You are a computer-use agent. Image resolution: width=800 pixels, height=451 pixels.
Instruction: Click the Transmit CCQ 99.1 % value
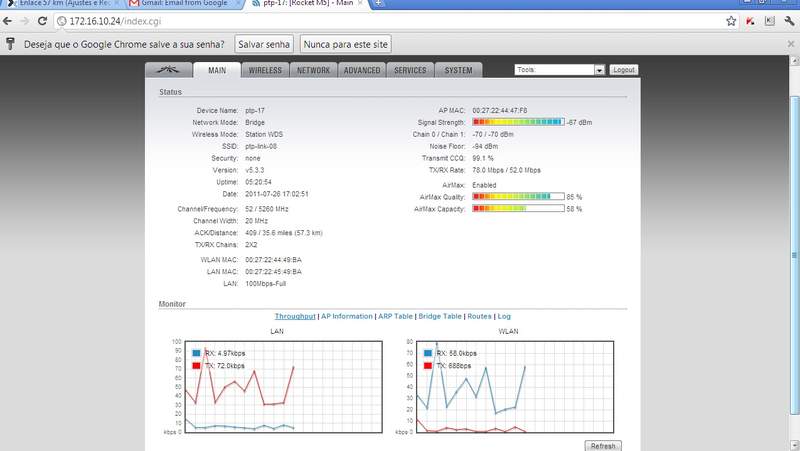(483, 158)
